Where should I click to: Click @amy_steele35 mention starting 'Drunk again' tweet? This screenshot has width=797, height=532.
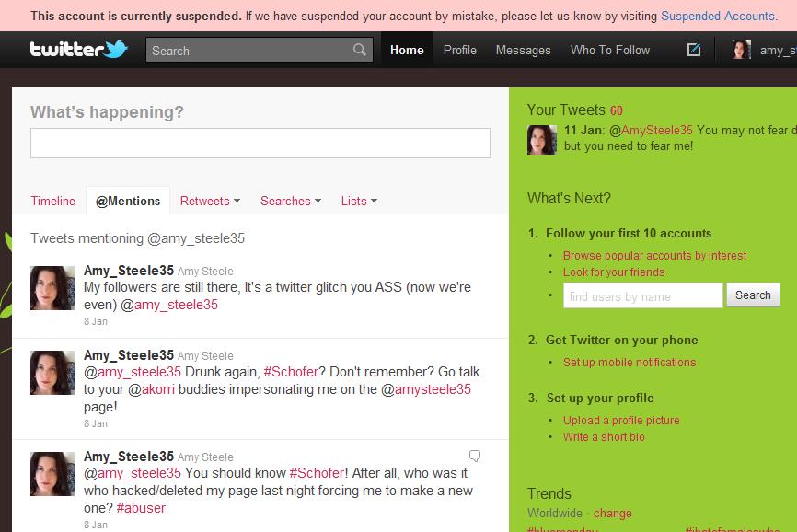coord(133,372)
